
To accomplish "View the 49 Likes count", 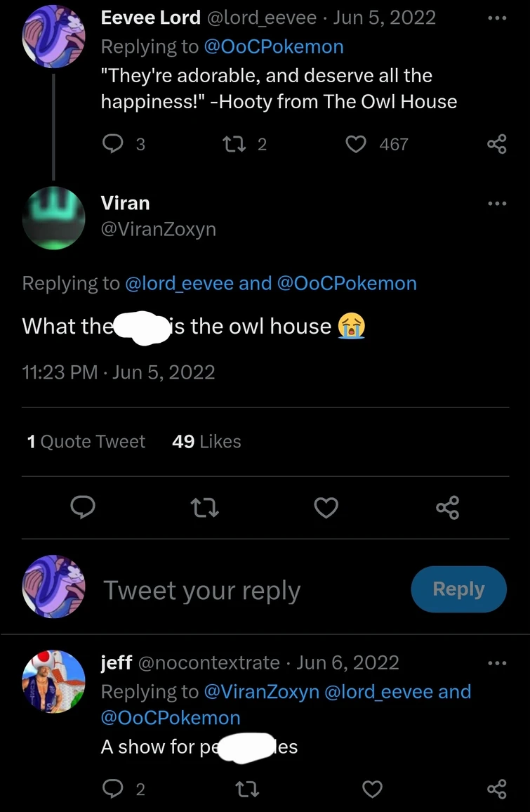I will point(206,441).
